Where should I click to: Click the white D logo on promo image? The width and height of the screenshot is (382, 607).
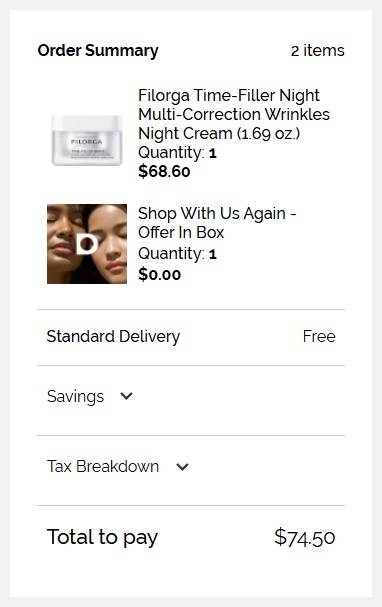tap(87, 244)
